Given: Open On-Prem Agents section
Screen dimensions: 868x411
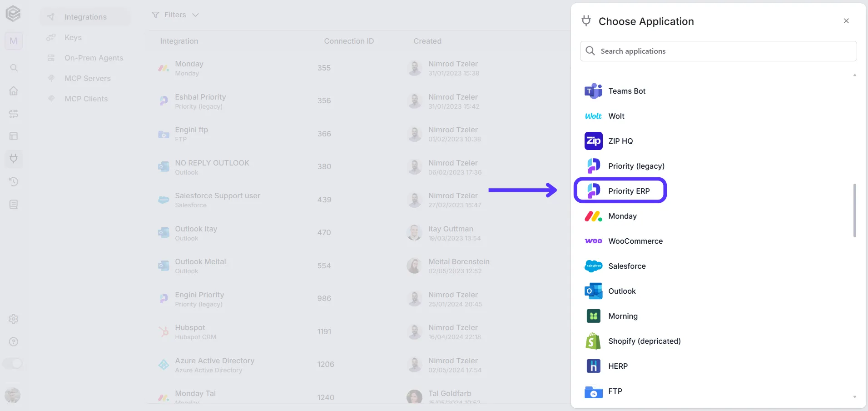Looking at the screenshot, I should pos(94,58).
